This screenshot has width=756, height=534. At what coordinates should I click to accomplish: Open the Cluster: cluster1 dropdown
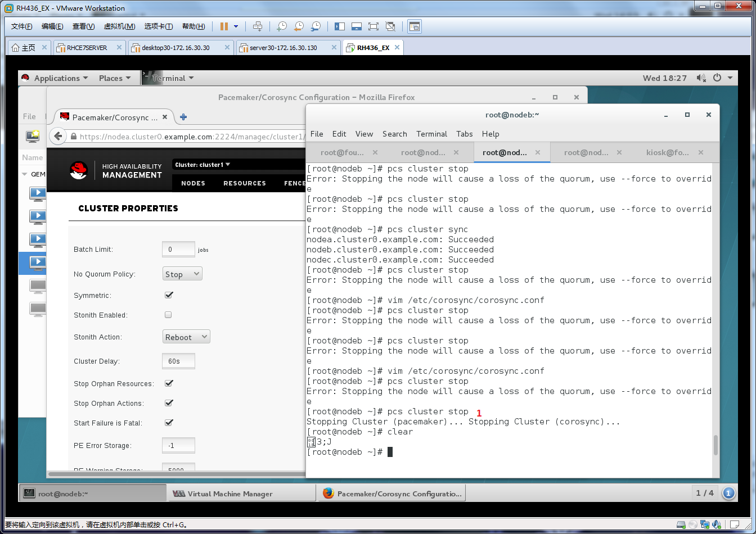coord(202,165)
